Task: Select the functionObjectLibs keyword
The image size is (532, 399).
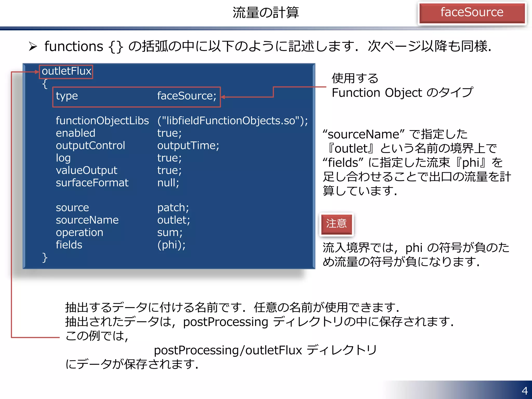Action: (x=102, y=121)
